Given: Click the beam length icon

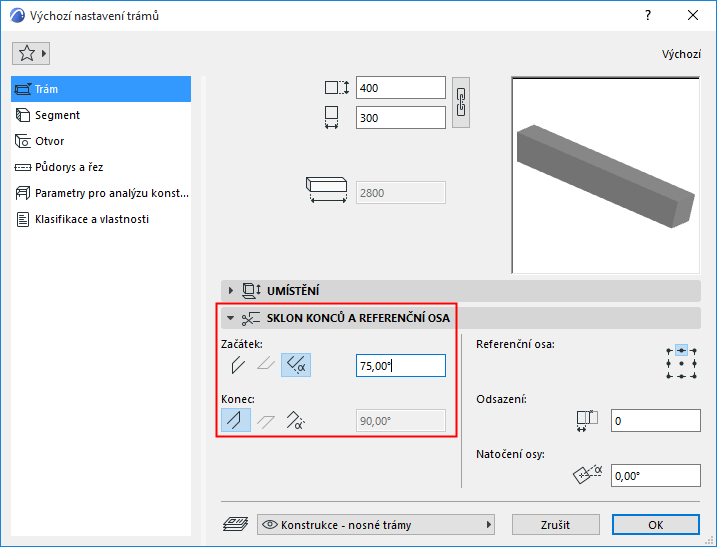Looking at the screenshot, I should pyautogui.click(x=326, y=190).
